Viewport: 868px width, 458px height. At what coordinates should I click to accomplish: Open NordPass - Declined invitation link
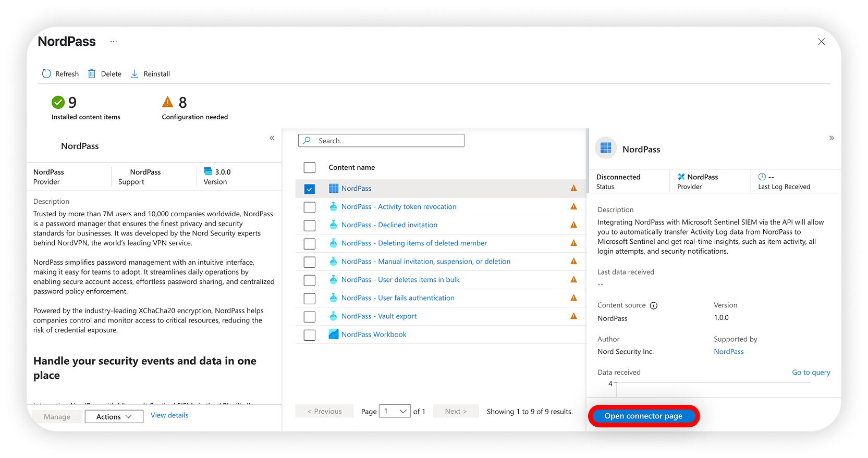pyautogui.click(x=389, y=225)
